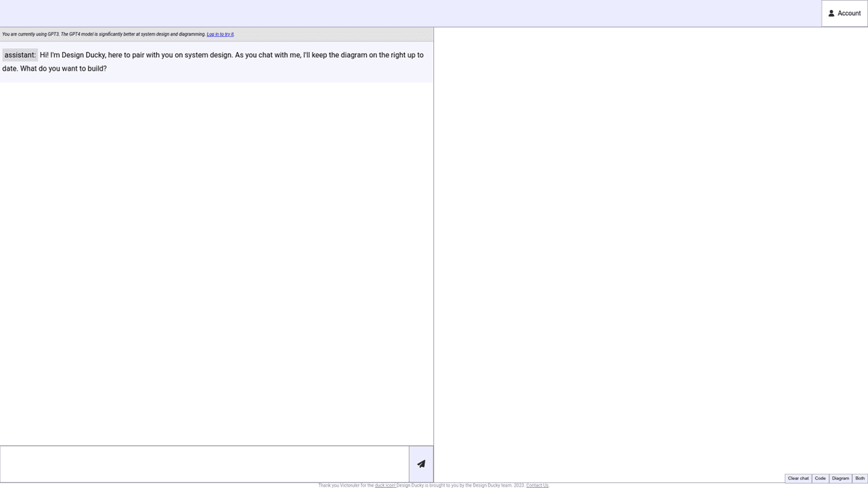Show Both code and diagram

(859, 479)
